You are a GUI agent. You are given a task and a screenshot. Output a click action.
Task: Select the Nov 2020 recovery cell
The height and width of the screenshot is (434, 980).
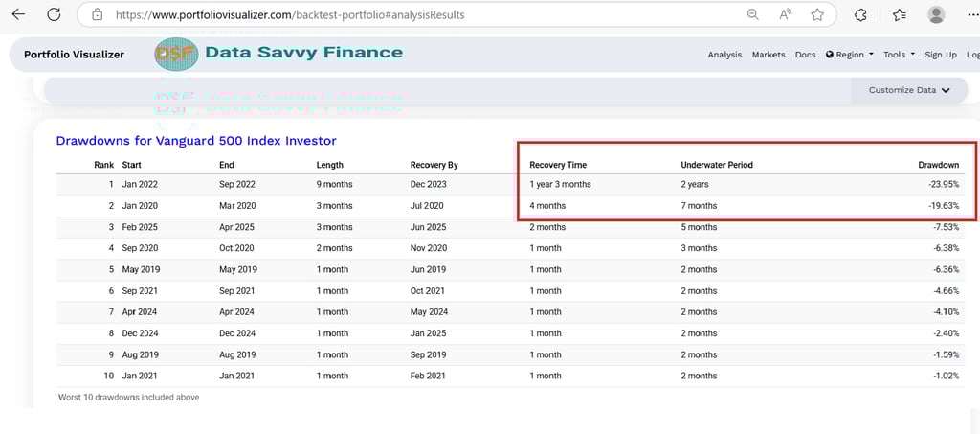[x=429, y=248]
